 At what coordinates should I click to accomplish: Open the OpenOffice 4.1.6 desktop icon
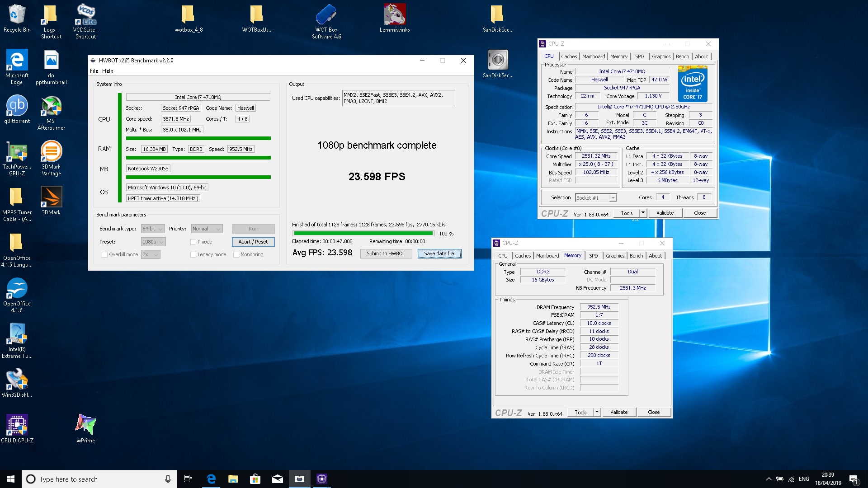(17, 295)
